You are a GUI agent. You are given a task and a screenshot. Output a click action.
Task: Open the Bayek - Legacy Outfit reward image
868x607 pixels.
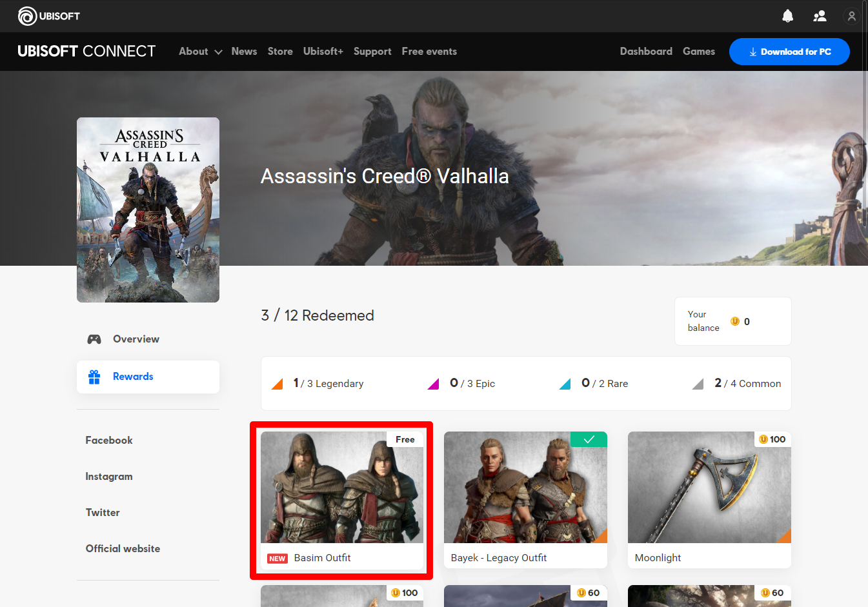tap(525, 487)
